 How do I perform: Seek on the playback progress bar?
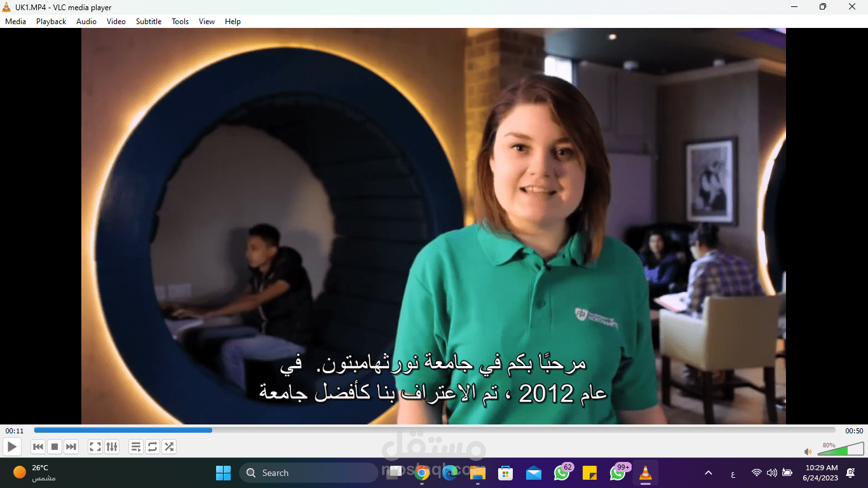[435, 430]
